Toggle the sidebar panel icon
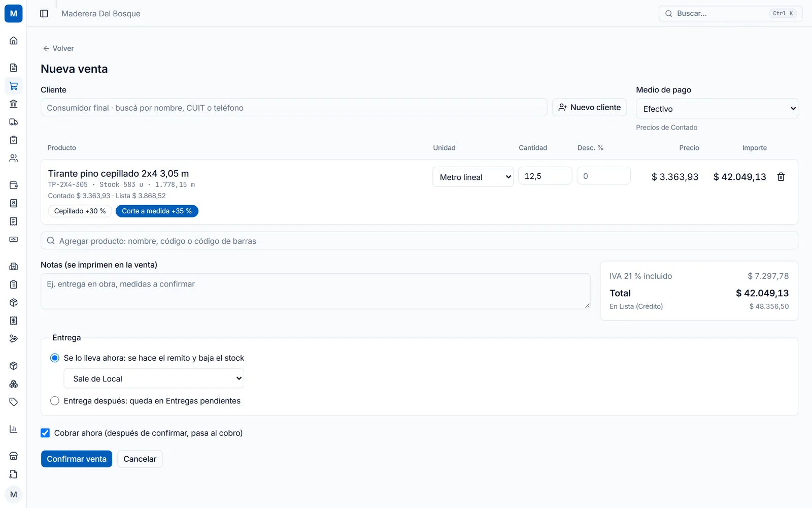 (x=44, y=14)
